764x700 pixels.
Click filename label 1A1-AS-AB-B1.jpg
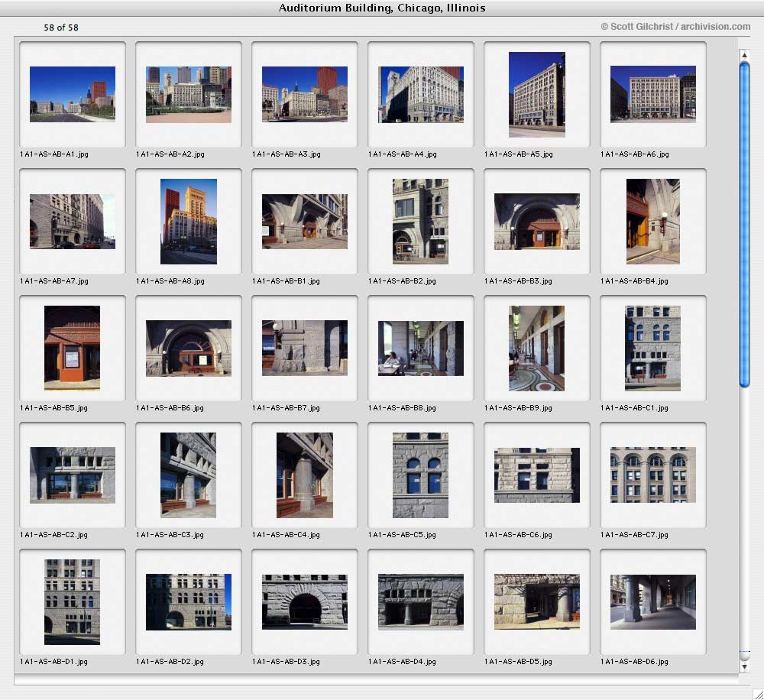(286, 280)
